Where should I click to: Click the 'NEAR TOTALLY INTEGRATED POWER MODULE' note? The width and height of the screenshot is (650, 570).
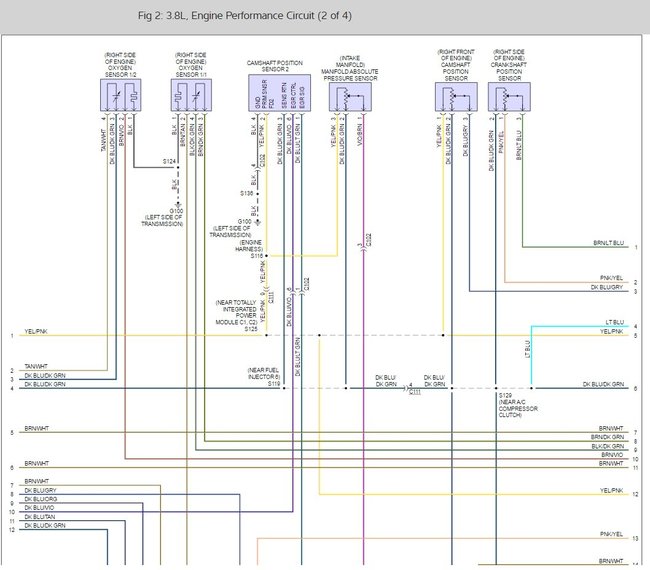coord(236,312)
